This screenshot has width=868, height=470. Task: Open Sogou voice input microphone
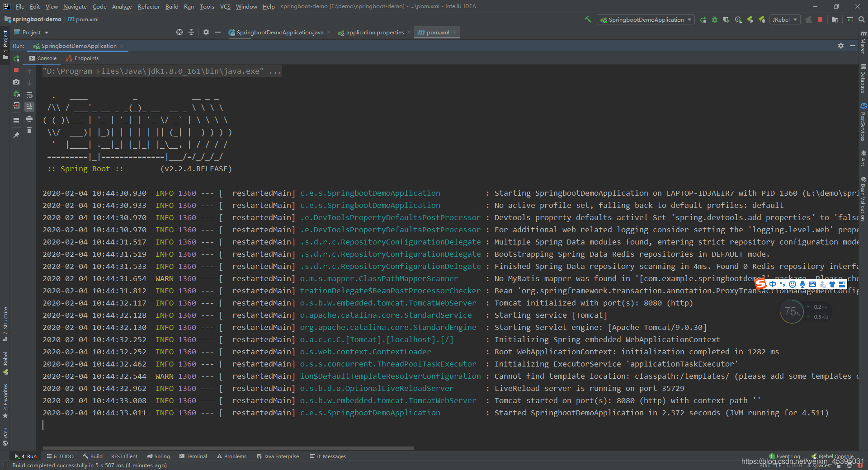coord(802,284)
